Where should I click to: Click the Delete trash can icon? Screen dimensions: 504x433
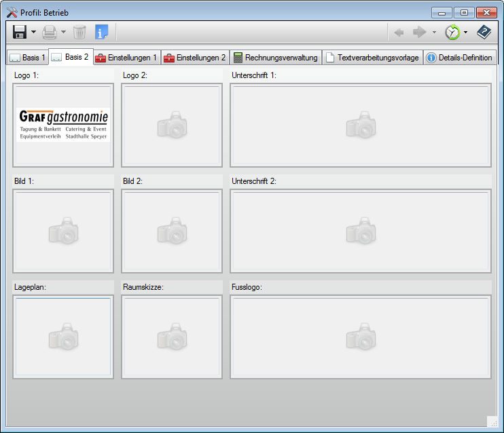click(x=79, y=32)
